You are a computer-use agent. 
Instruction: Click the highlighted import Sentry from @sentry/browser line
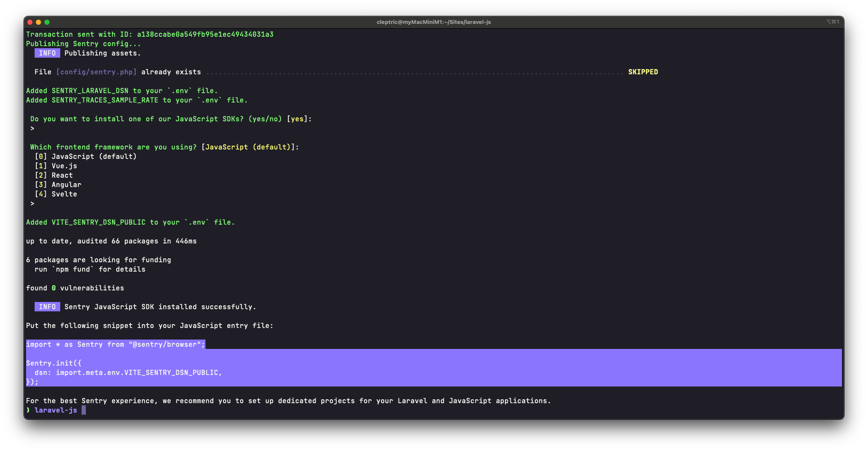(116, 345)
